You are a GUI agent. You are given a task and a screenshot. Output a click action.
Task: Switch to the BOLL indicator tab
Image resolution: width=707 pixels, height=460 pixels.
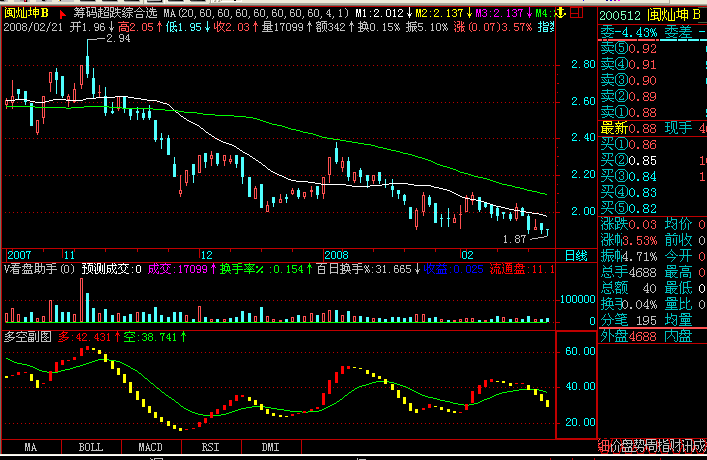91,447
